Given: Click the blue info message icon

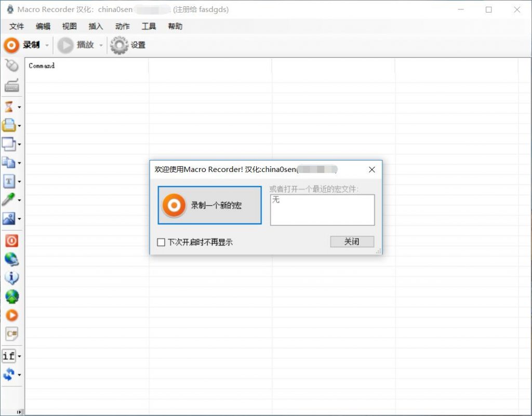Looking at the screenshot, I should [x=11, y=278].
